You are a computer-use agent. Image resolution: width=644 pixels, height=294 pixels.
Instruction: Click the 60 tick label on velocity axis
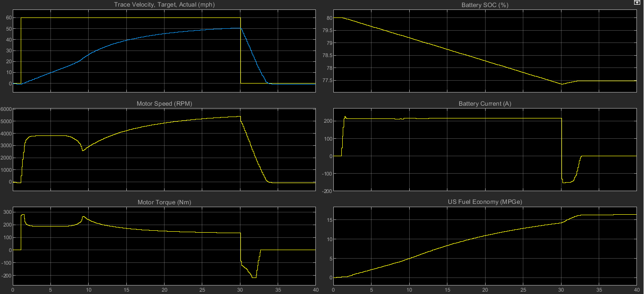point(9,17)
